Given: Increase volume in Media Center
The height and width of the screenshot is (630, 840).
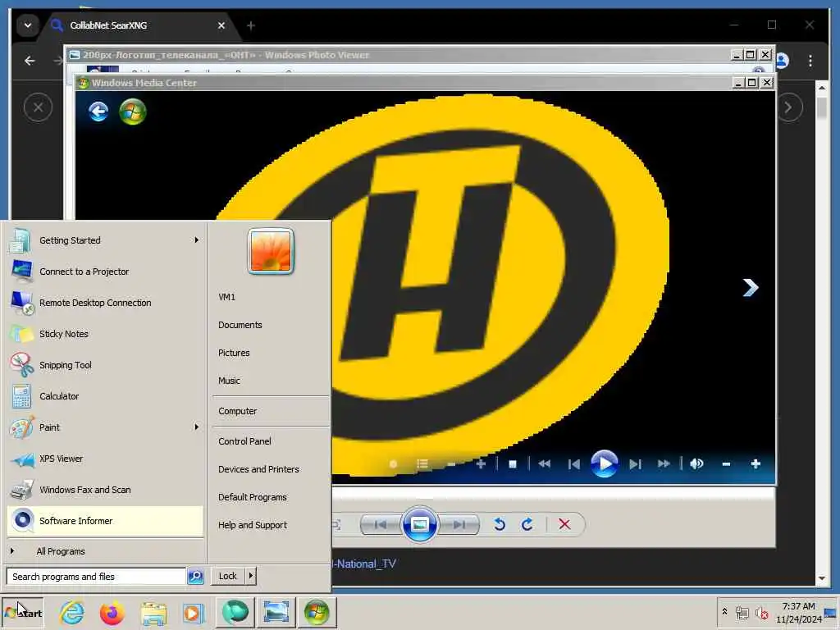Looking at the screenshot, I should coord(756,464).
